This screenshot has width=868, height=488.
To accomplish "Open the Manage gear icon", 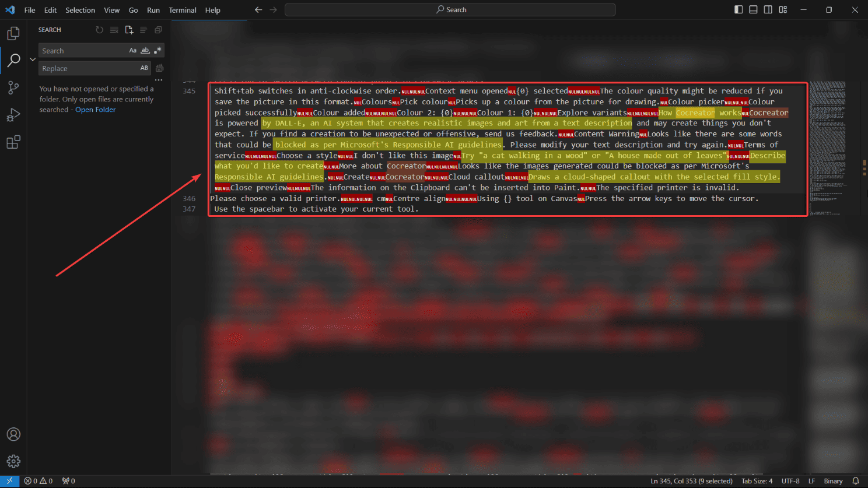I will pos(13,462).
